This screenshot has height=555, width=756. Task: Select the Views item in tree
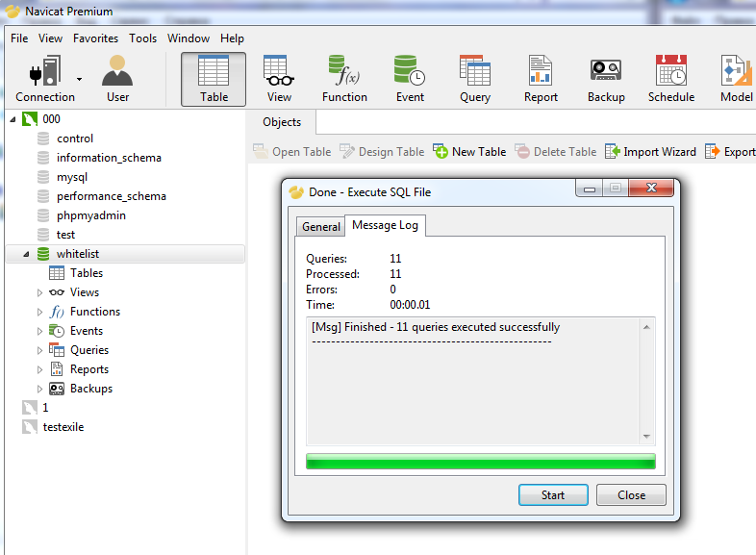coord(85,292)
